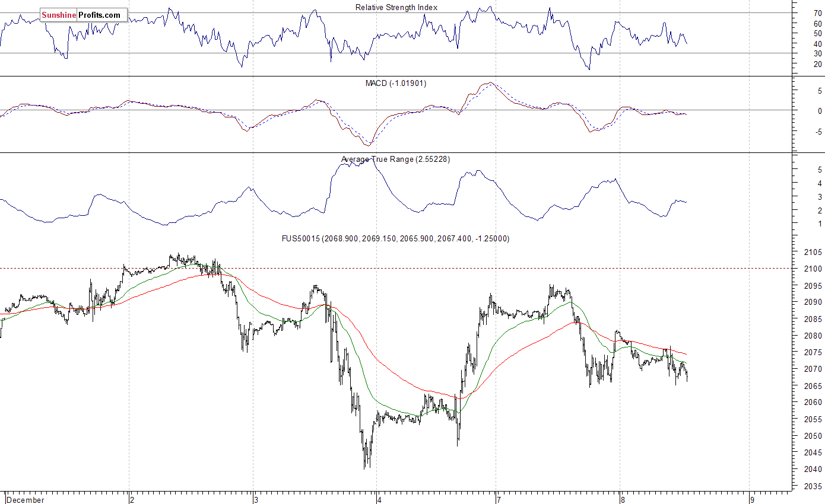Click the 2090 price axis label

[814, 302]
